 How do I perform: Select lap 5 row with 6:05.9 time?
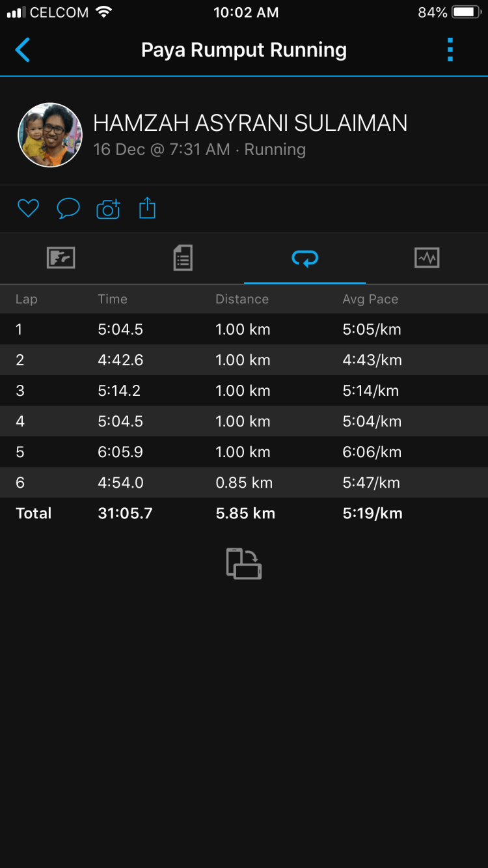[x=244, y=452]
